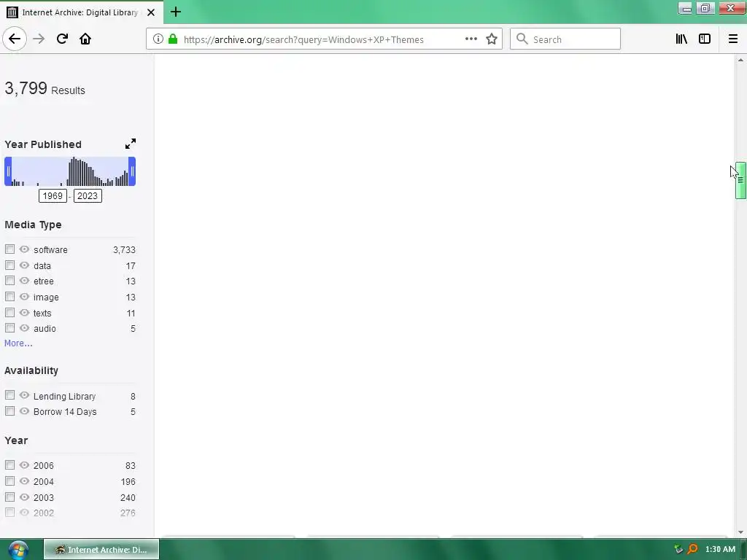747x560 pixels.
Task: Open the Library bookshelf icon
Action: 681,39
